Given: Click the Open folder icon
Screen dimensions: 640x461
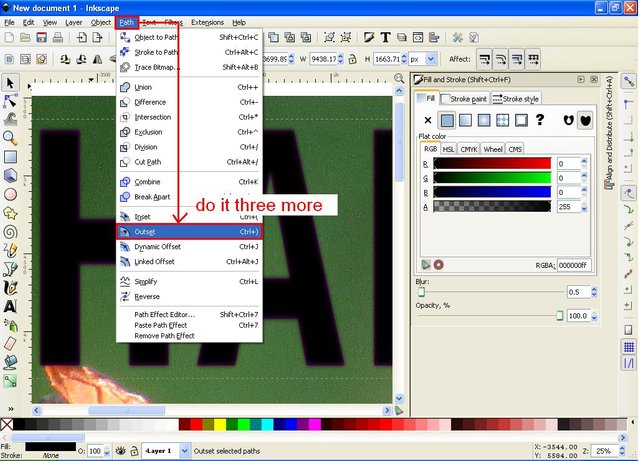Looking at the screenshot, I should pos(25,38).
